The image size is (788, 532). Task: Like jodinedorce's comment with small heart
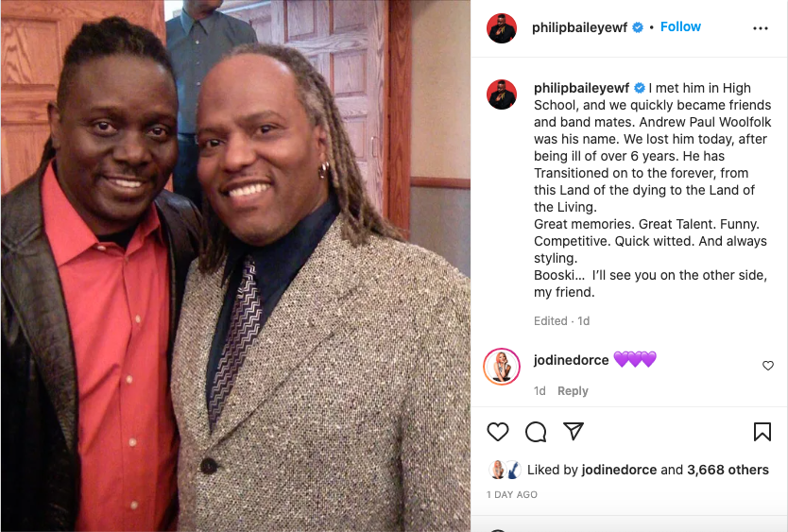768,366
